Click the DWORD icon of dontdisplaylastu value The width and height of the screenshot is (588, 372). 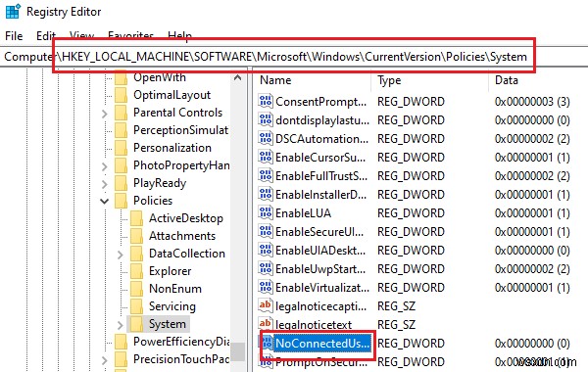[266, 119]
